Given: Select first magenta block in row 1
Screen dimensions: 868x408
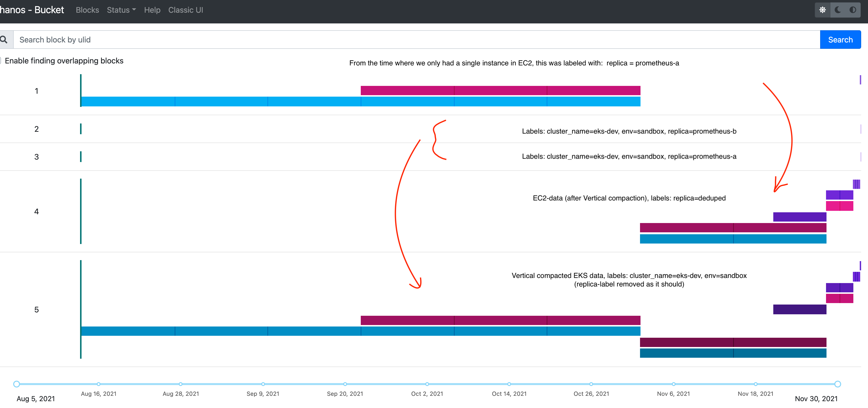Looking at the screenshot, I should [407, 90].
